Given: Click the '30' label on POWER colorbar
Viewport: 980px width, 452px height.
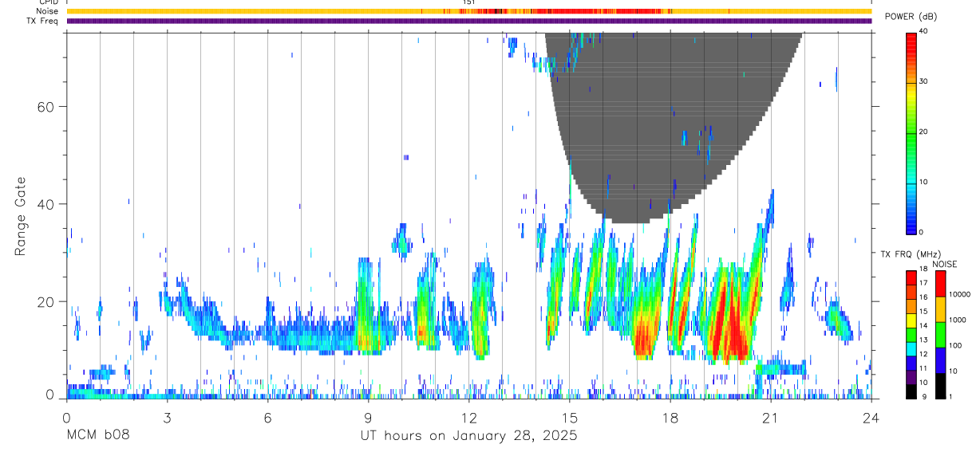Looking at the screenshot, I should tap(923, 82).
